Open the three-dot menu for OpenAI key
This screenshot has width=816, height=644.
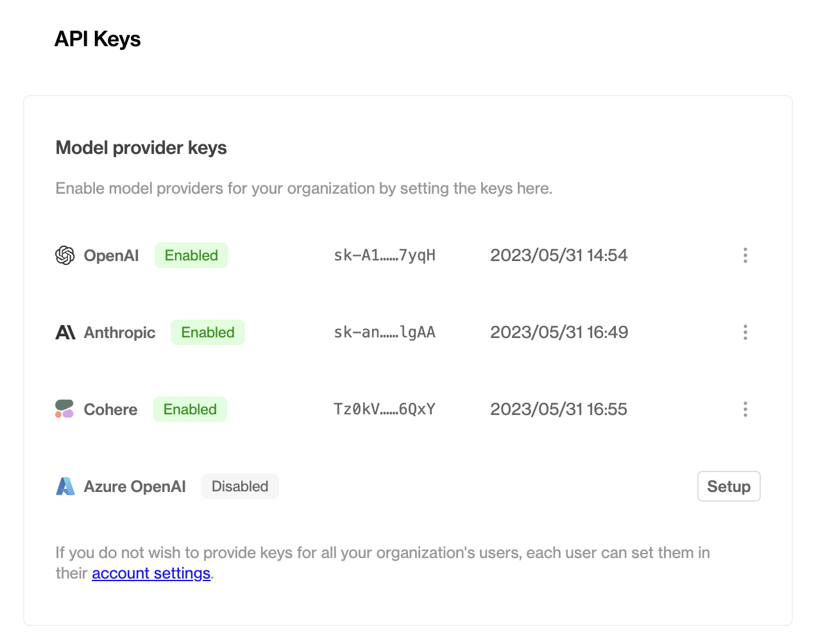pos(745,255)
